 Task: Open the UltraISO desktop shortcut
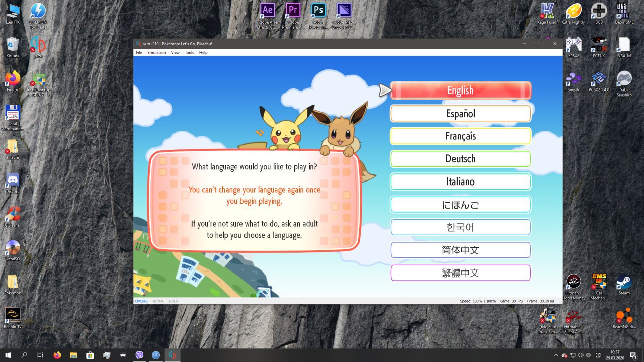pyautogui.click(x=13, y=250)
